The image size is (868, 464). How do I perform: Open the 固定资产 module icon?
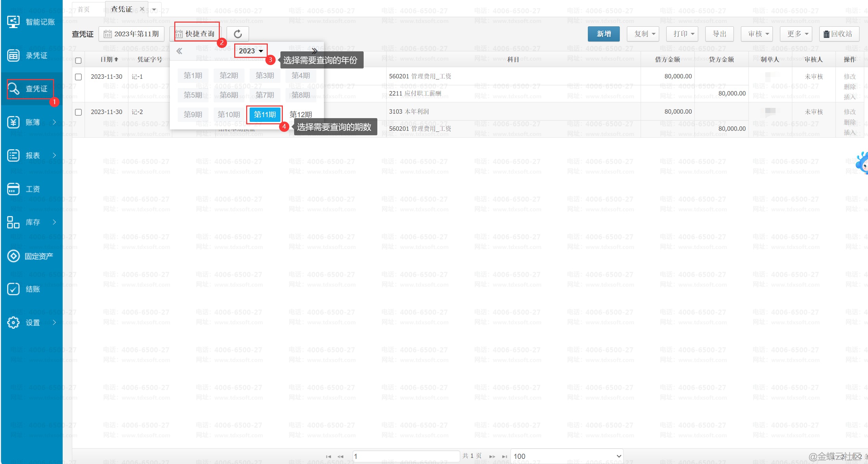click(x=13, y=256)
